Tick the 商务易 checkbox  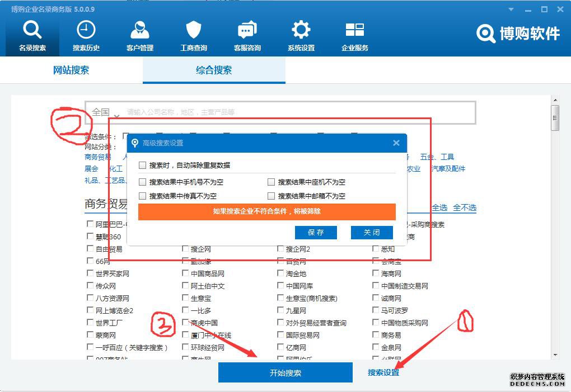[376, 334]
